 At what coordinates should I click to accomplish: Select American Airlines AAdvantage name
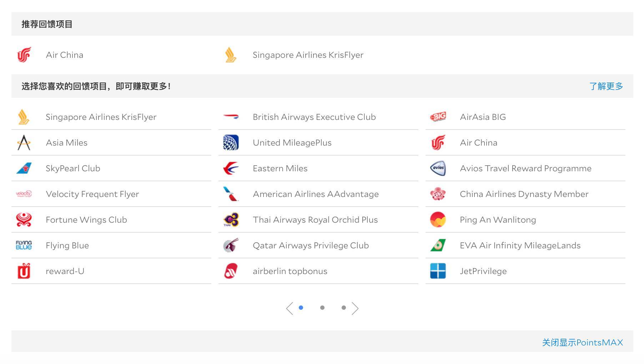316,194
